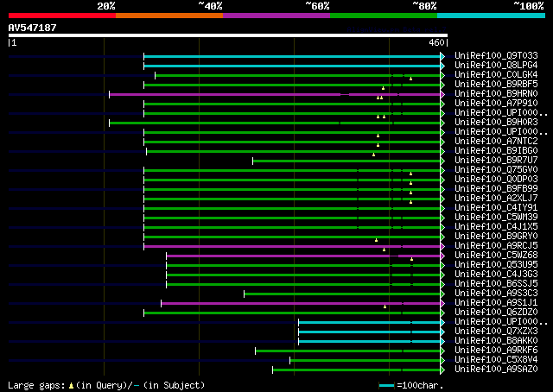Image resolution: width=553 pixels, height=392 pixels.
Task: Click the white query sequence bar
Action: [x=228, y=35]
